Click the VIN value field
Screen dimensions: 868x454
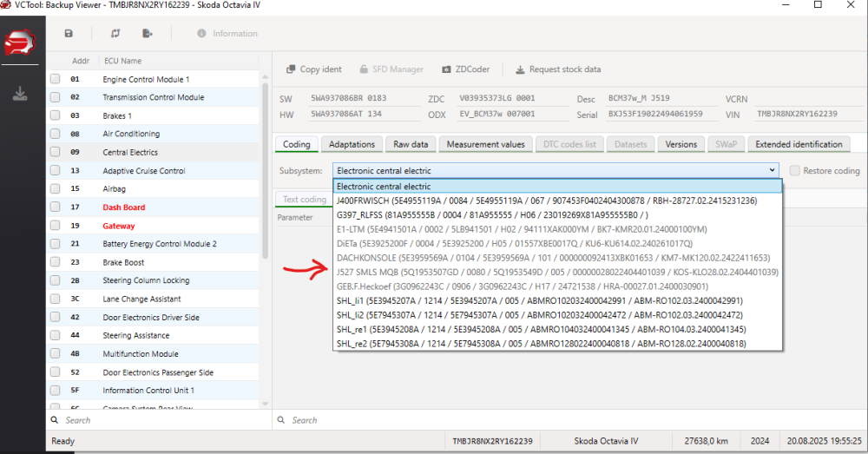(808, 114)
